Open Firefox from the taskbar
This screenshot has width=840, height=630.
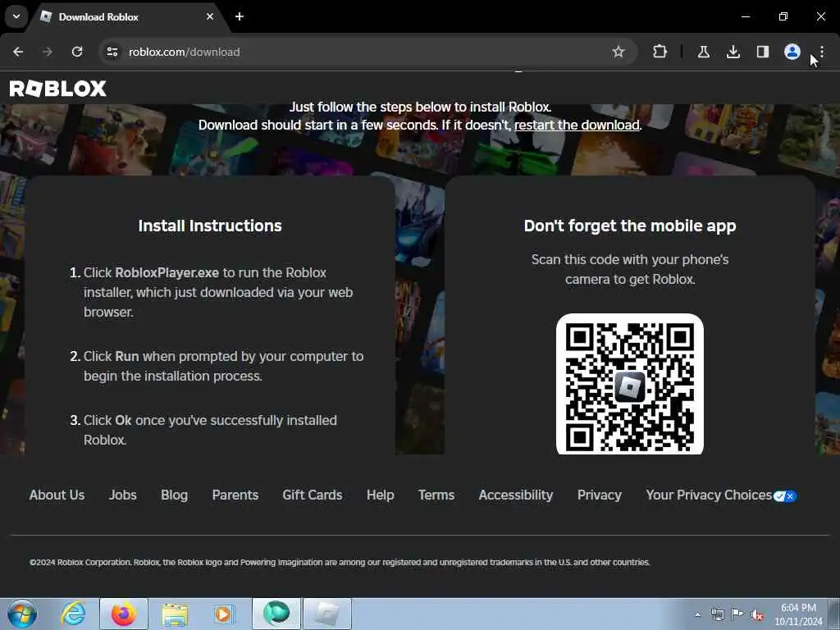[124, 614]
